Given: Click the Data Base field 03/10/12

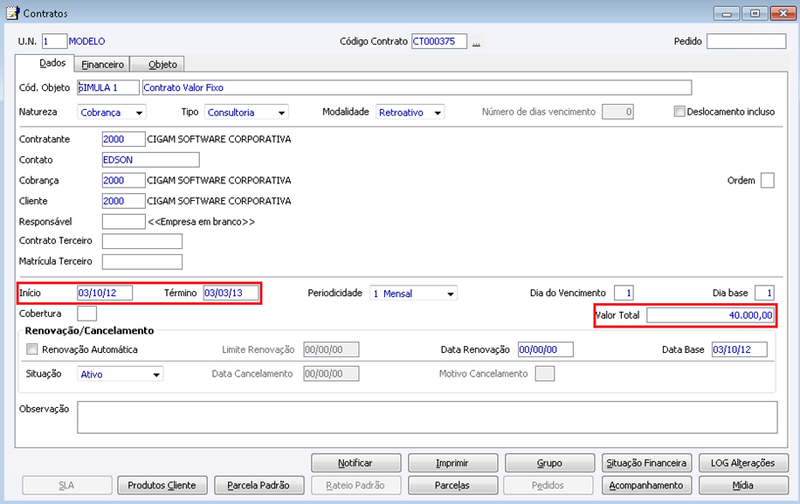Looking at the screenshot, I should tap(739, 349).
